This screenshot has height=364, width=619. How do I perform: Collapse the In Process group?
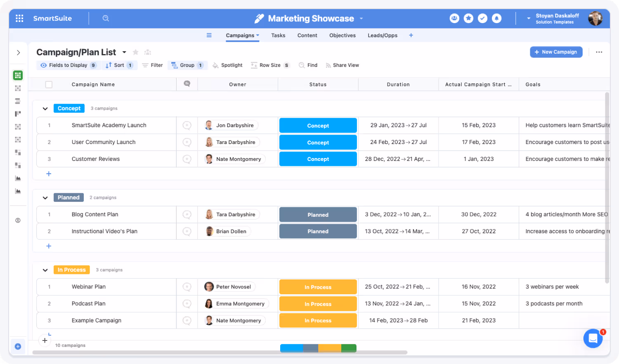click(x=45, y=270)
